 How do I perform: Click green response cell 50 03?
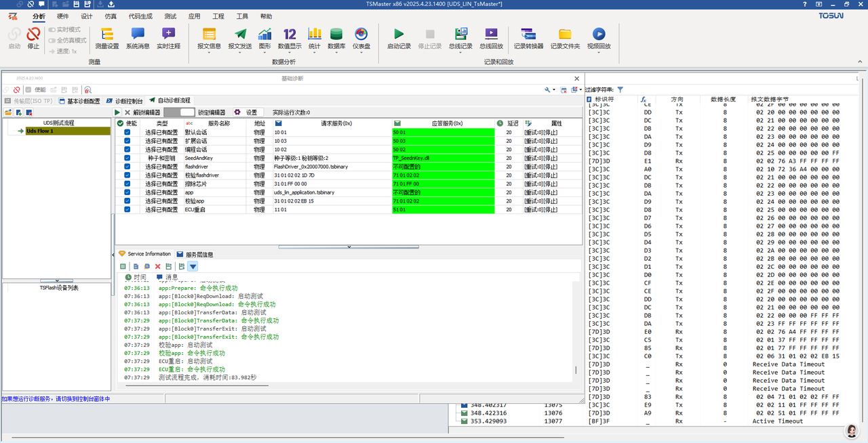click(x=443, y=141)
